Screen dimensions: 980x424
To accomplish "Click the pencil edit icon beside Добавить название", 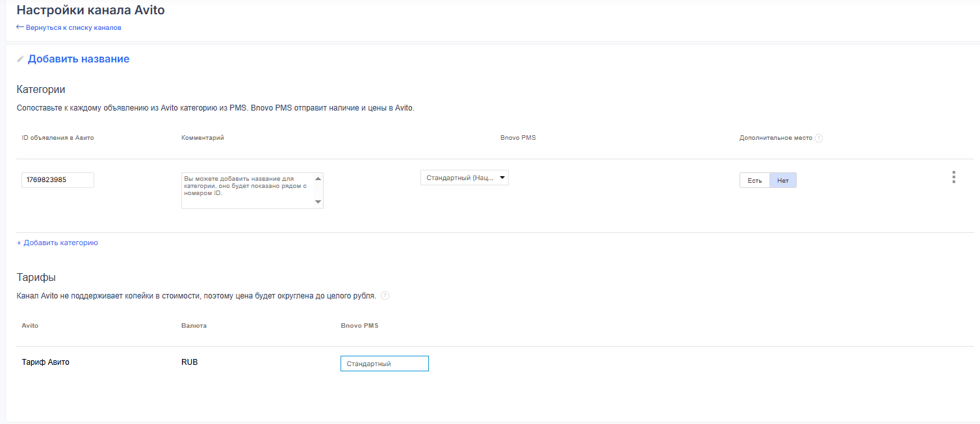I will click(x=20, y=59).
